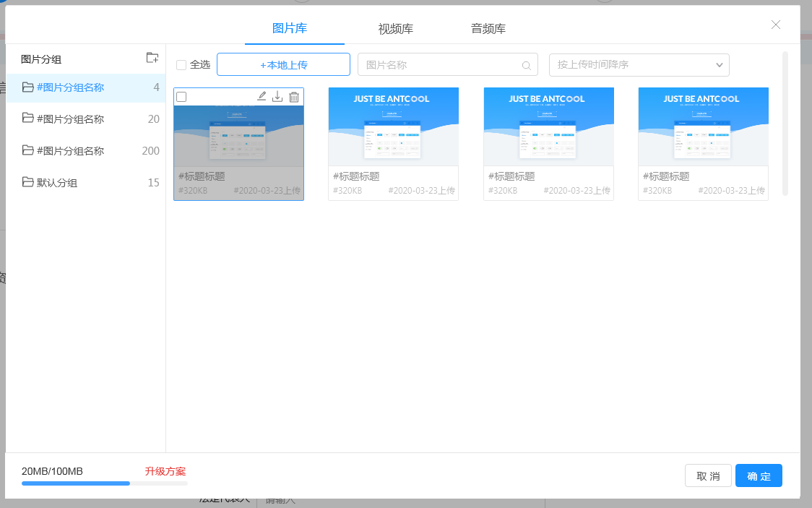Click the 20MB/100MB storage progress bar
This screenshot has width=812, height=508.
105,483
